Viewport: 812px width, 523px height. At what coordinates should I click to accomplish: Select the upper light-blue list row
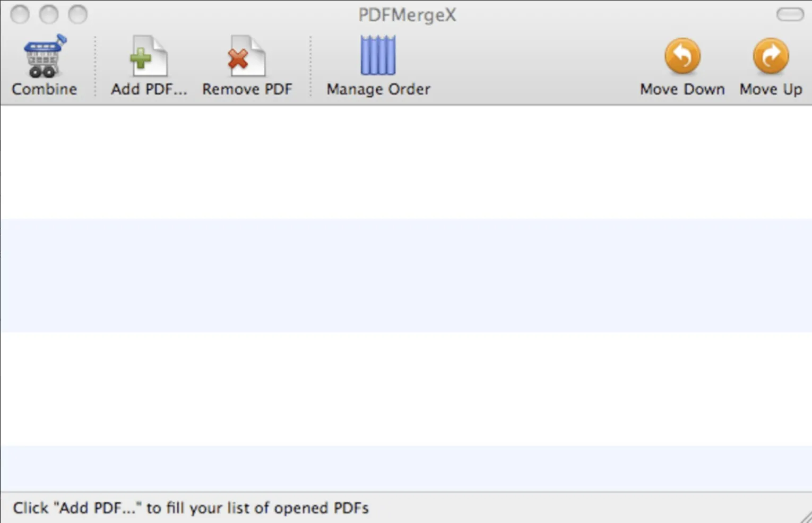click(x=406, y=275)
